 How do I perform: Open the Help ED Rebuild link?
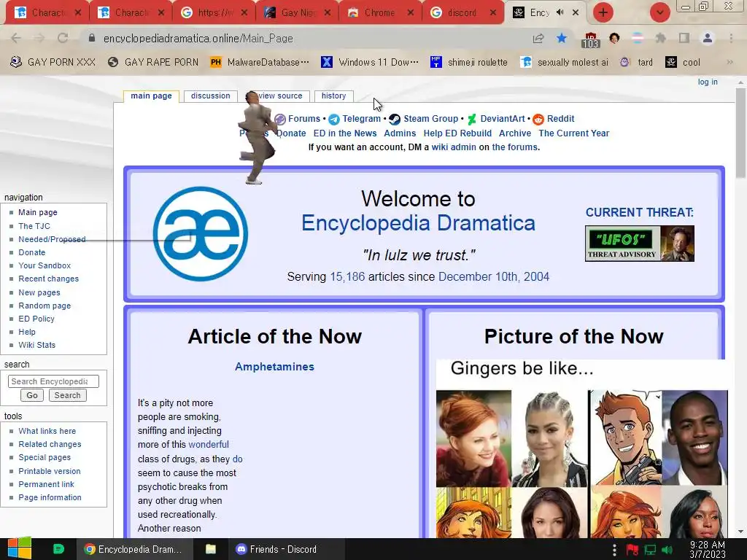(x=457, y=133)
